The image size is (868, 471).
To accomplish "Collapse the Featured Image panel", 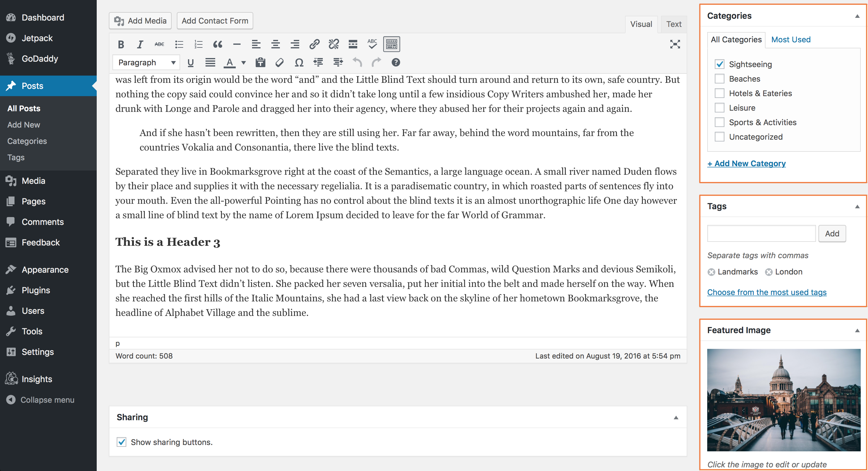I will pyautogui.click(x=857, y=330).
